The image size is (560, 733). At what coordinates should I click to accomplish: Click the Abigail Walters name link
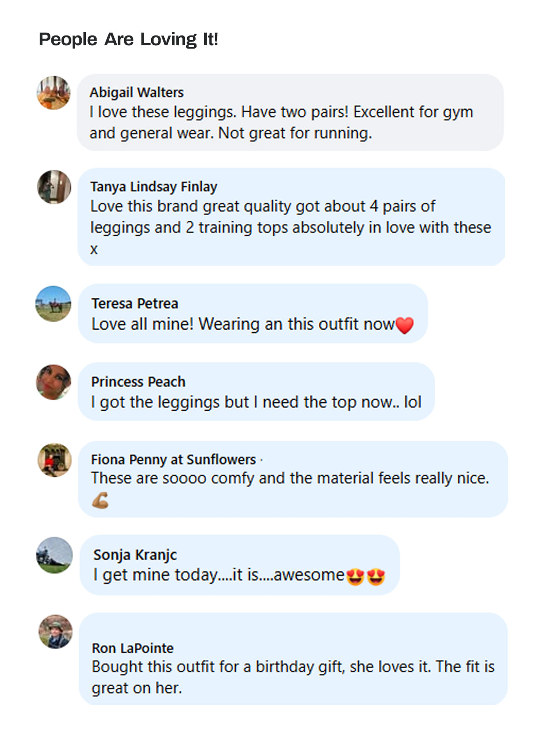coord(137,92)
